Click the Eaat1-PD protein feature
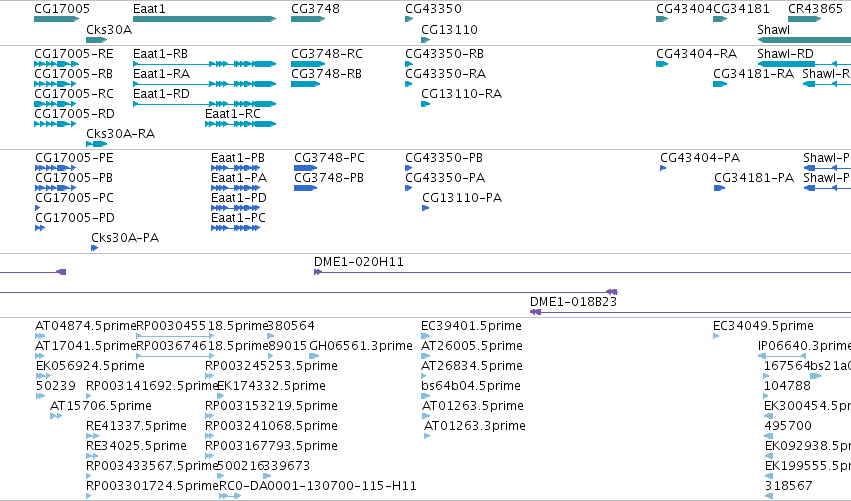This screenshot has height=501, width=851. (236, 208)
